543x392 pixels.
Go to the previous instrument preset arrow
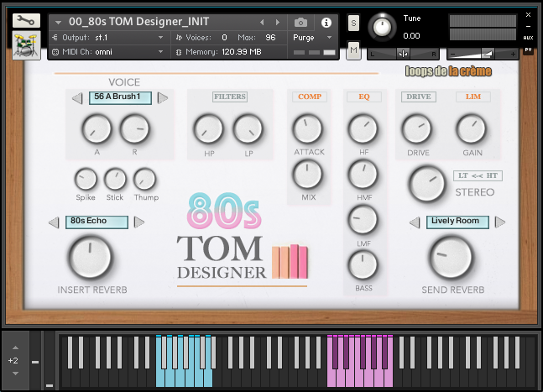[262, 23]
